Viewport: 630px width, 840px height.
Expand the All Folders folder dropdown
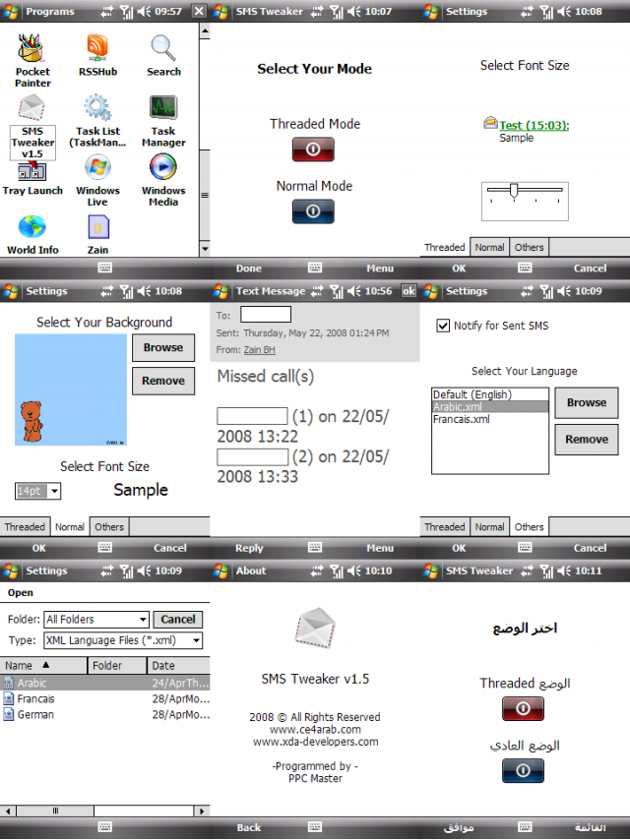point(143,620)
